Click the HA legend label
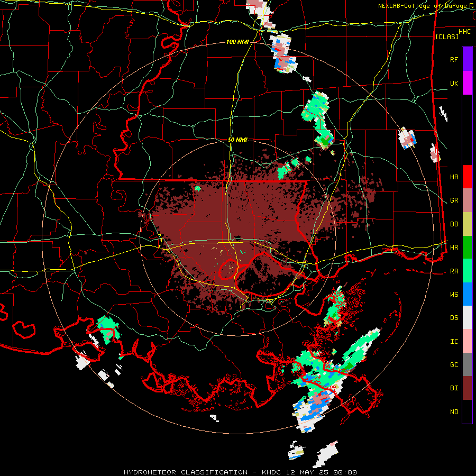 pos(454,177)
